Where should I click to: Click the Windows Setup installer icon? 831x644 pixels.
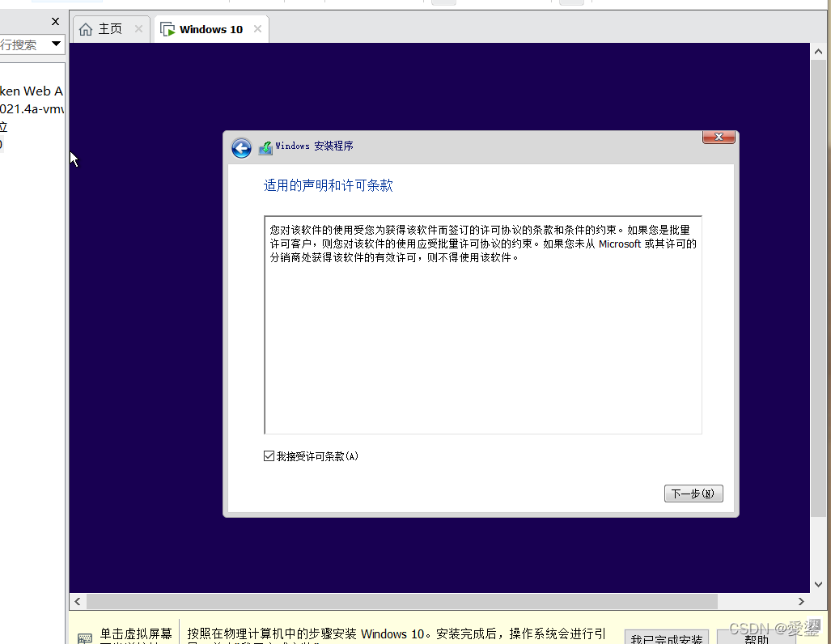coord(265,148)
